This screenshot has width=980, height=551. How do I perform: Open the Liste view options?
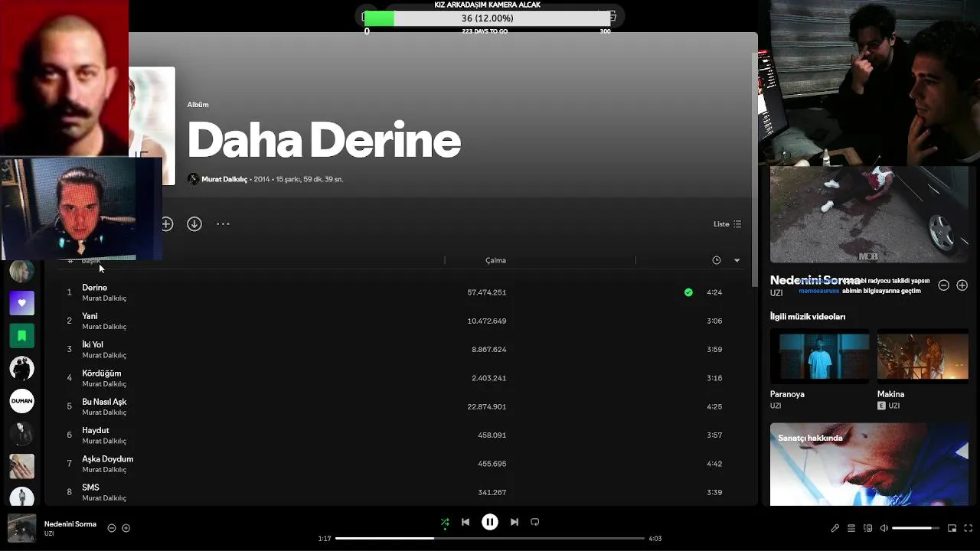tap(727, 224)
